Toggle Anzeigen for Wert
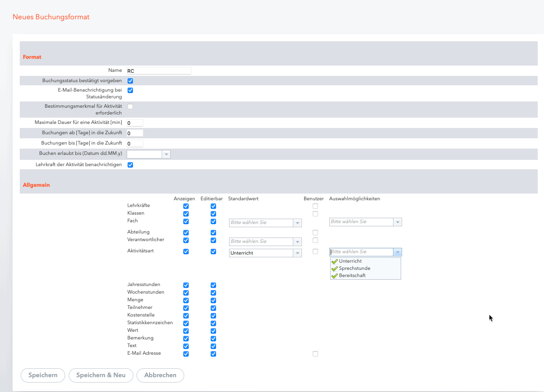Image resolution: width=544 pixels, height=392 pixels. 186,331
